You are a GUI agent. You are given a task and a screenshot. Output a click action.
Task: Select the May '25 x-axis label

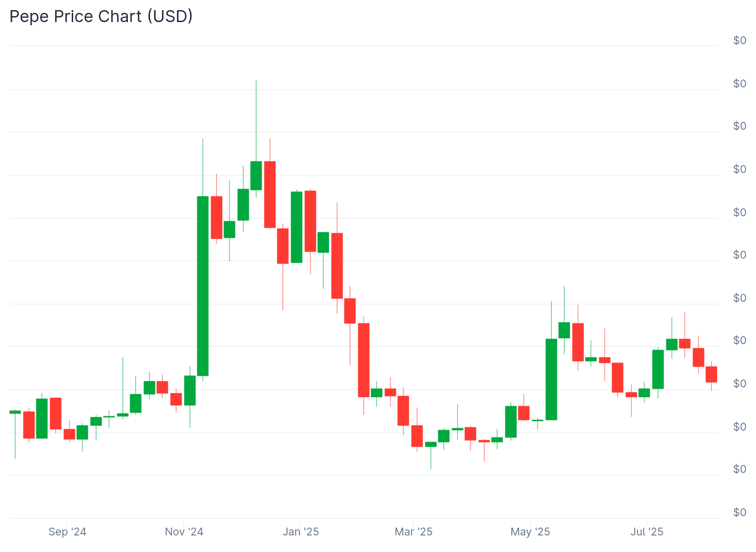pos(530,532)
